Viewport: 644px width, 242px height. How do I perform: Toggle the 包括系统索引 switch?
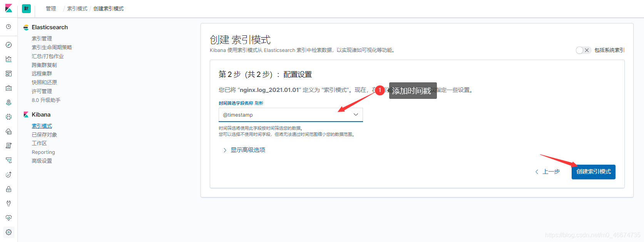[583, 50]
